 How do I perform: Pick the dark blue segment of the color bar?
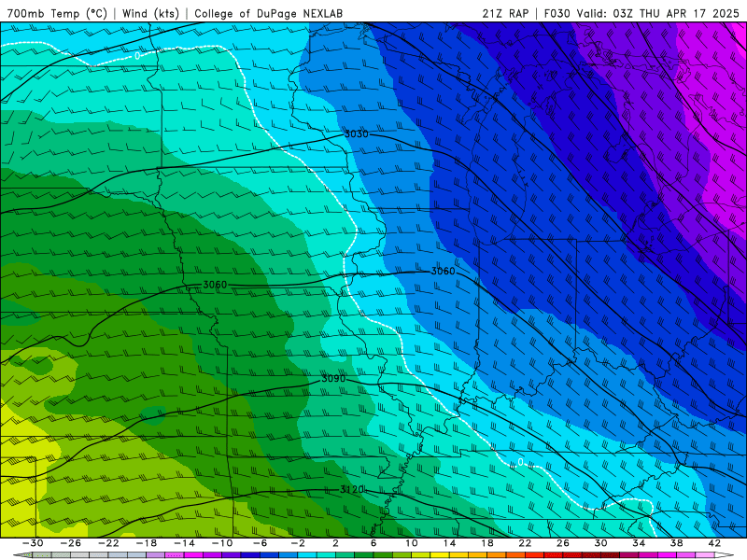(x=250, y=555)
